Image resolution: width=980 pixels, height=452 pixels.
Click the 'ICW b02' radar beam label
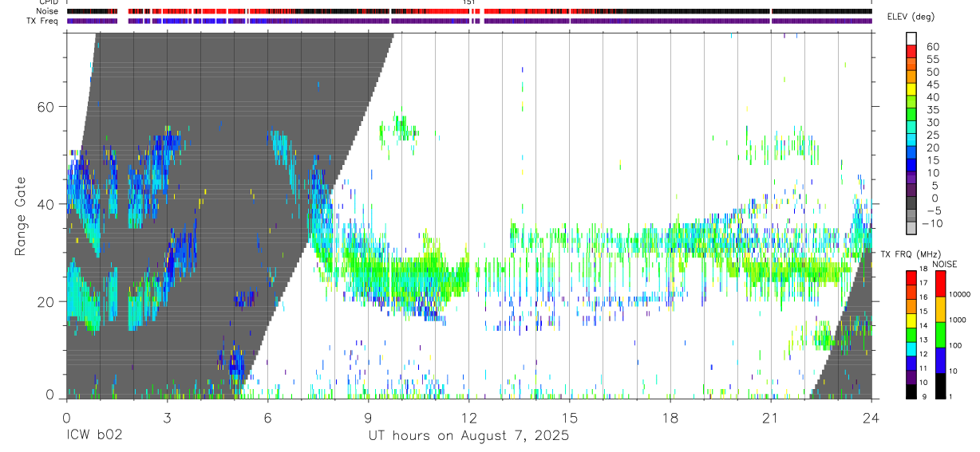[94, 436]
